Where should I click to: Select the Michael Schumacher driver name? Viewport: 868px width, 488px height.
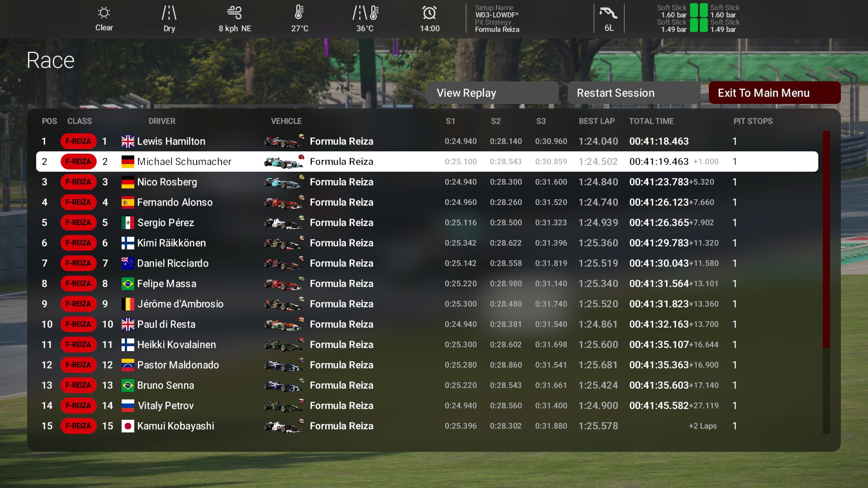click(184, 162)
